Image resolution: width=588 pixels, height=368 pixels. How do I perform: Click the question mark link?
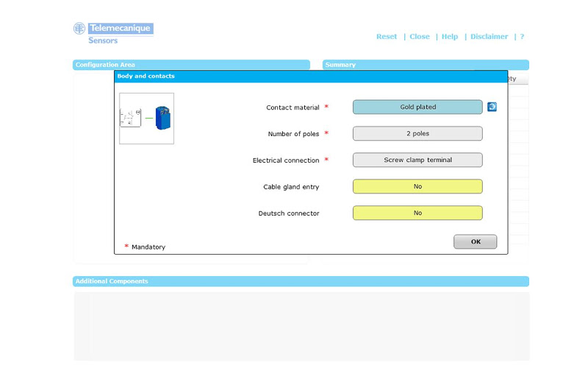coord(522,37)
